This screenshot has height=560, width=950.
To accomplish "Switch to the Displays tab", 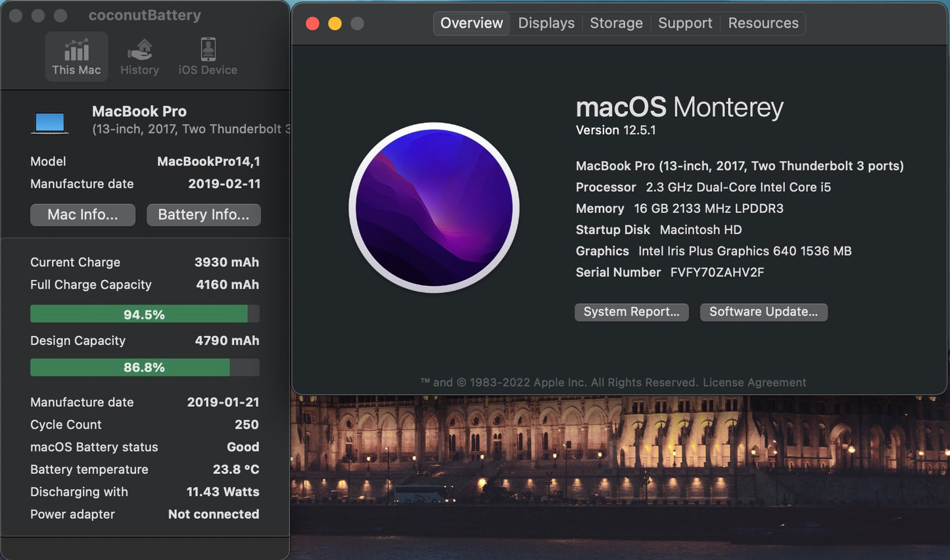I will (x=546, y=22).
